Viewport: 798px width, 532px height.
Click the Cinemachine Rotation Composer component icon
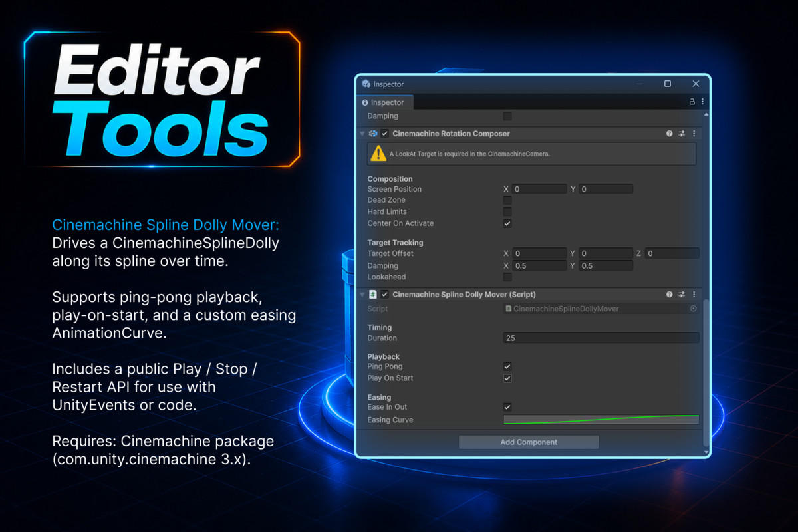coord(373,134)
